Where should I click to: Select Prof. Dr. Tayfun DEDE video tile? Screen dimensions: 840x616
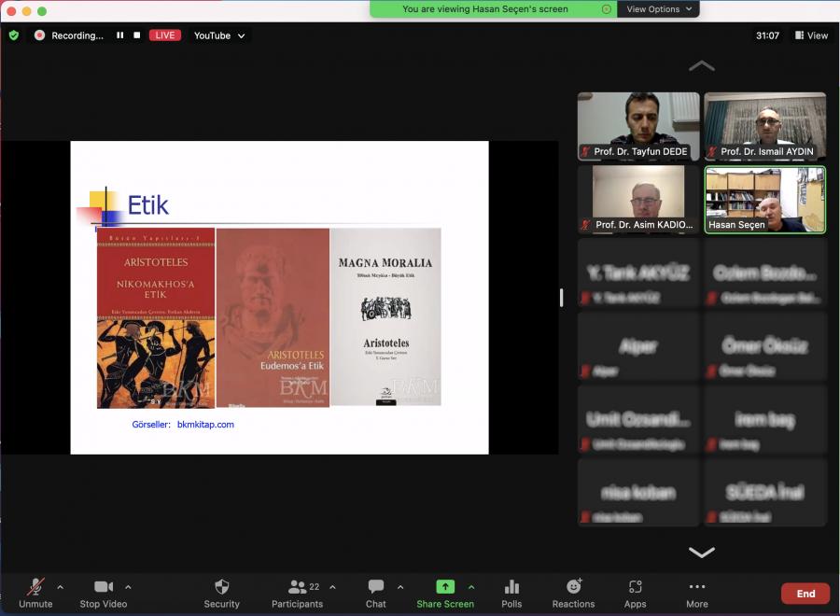pos(638,126)
